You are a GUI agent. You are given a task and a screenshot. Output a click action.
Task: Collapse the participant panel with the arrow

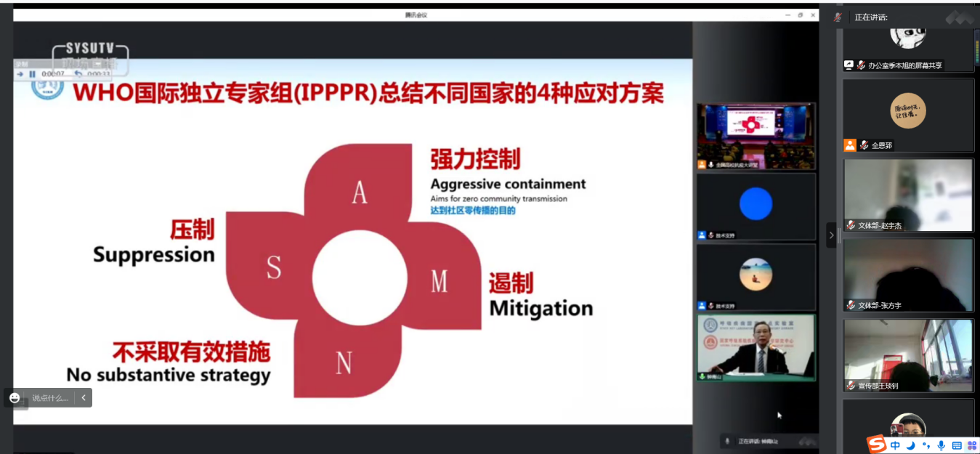[831, 235]
